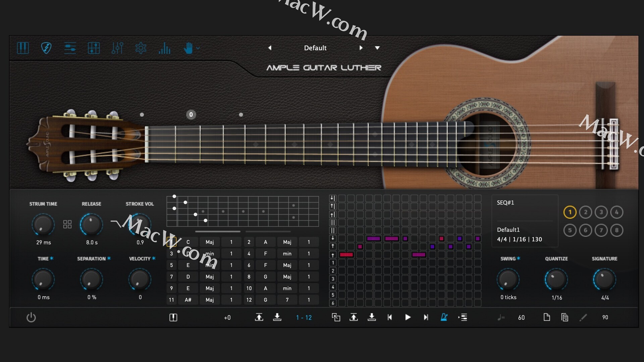Click the blue hand mode icon
The height and width of the screenshot is (362, 644).
click(x=188, y=48)
